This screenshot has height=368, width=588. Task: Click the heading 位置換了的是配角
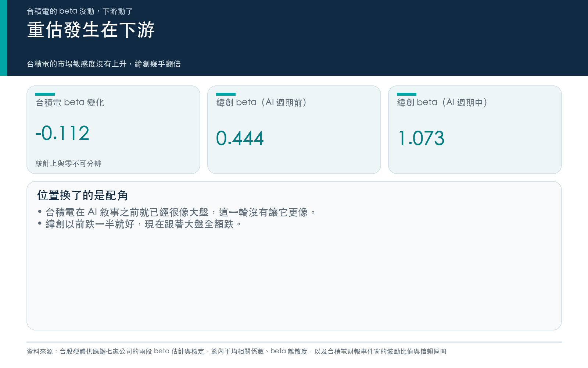click(82, 195)
